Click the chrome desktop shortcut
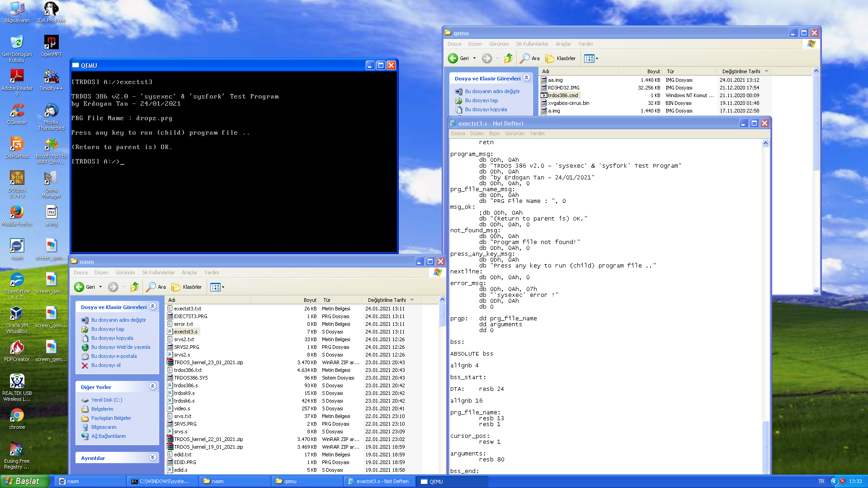 coord(17,415)
